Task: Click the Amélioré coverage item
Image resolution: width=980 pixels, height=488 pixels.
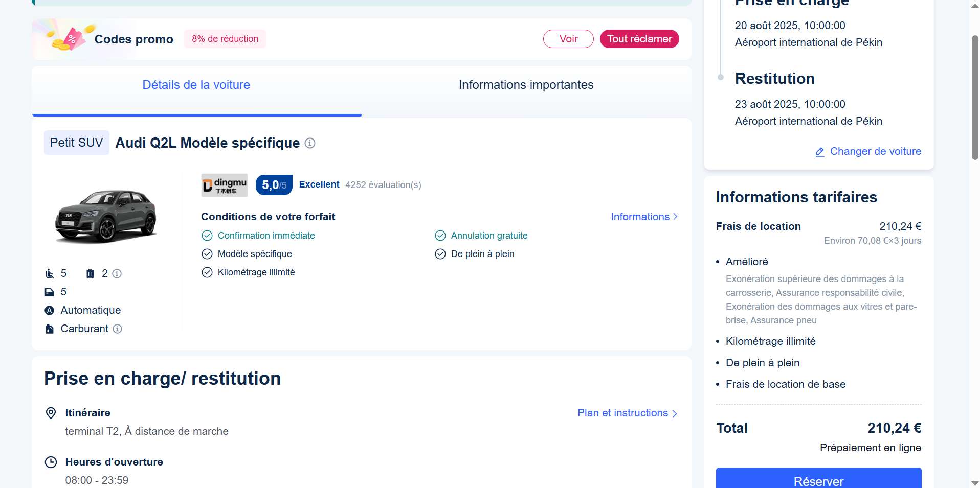Action: 747,262
